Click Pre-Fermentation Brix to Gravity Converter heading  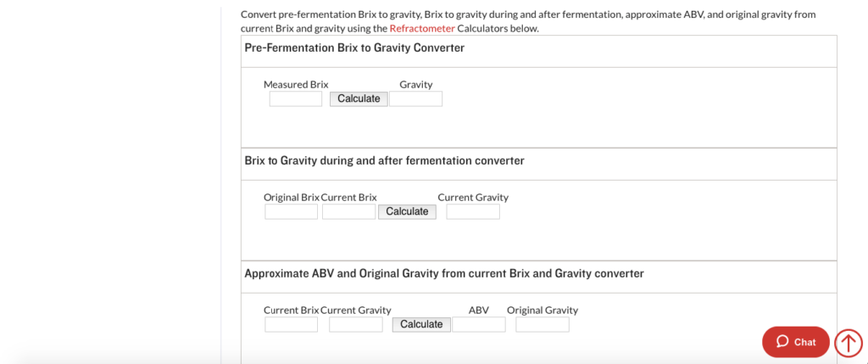pyautogui.click(x=354, y=48)
